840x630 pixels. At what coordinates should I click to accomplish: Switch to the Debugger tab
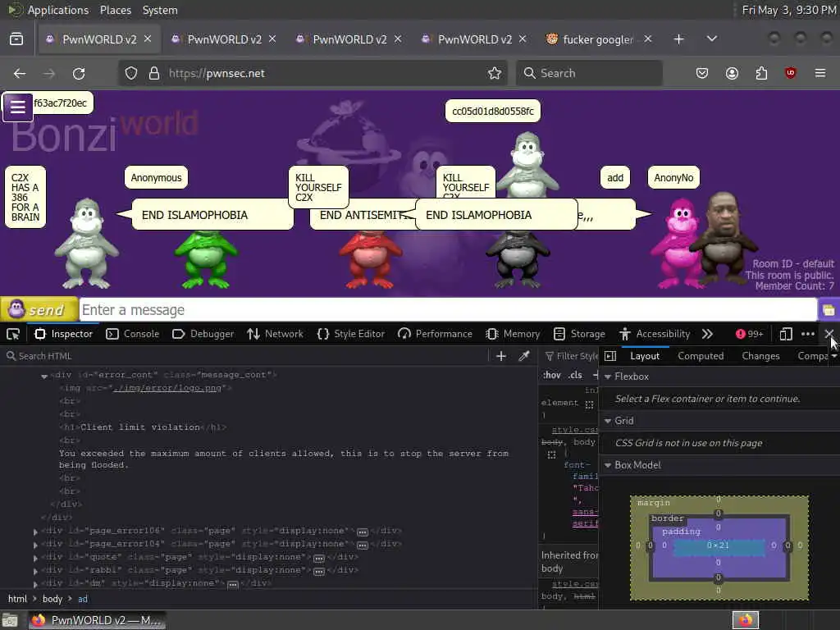click(x=203, y=335)
